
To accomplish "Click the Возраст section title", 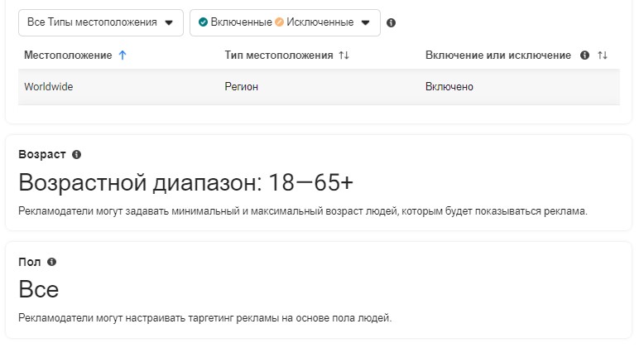I will (42, 155).
